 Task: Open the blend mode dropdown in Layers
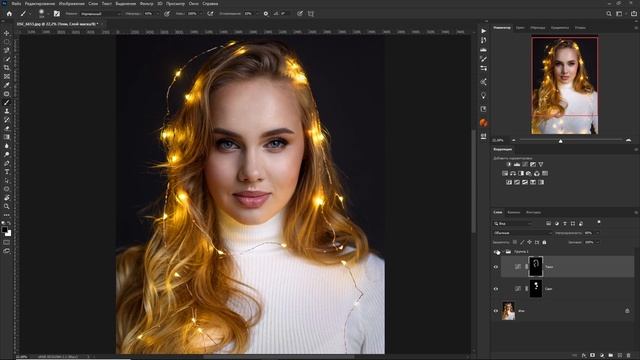[522, 233]
